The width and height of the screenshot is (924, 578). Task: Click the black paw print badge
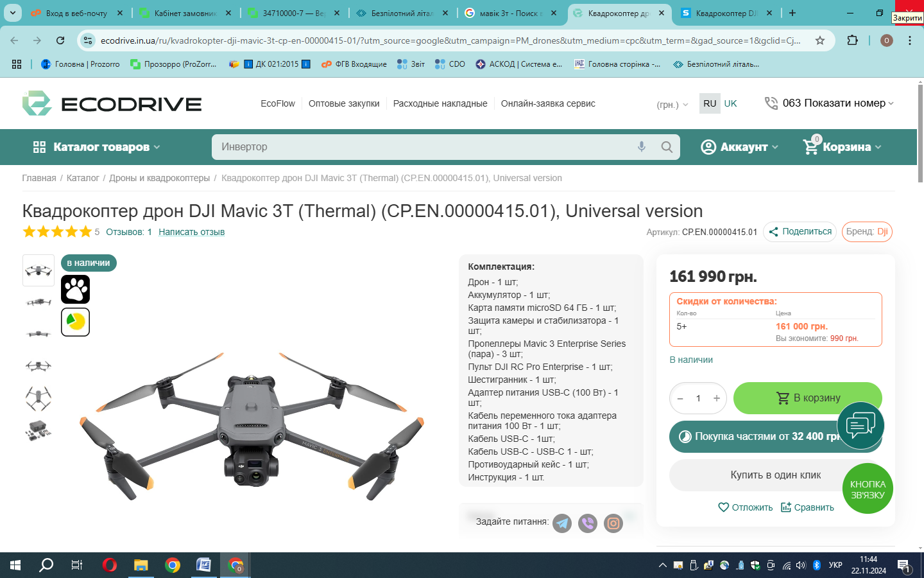point(75,289)
